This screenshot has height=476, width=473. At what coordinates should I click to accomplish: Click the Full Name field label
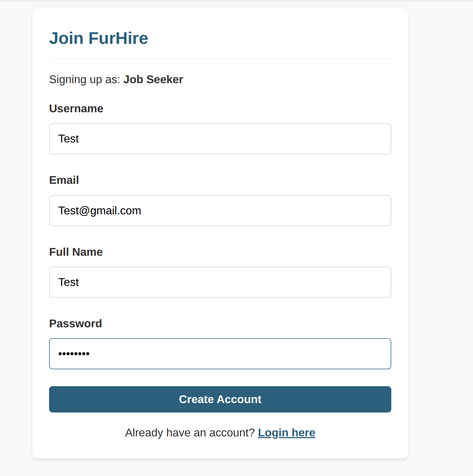pyautogui.click(x=76, y=252)
